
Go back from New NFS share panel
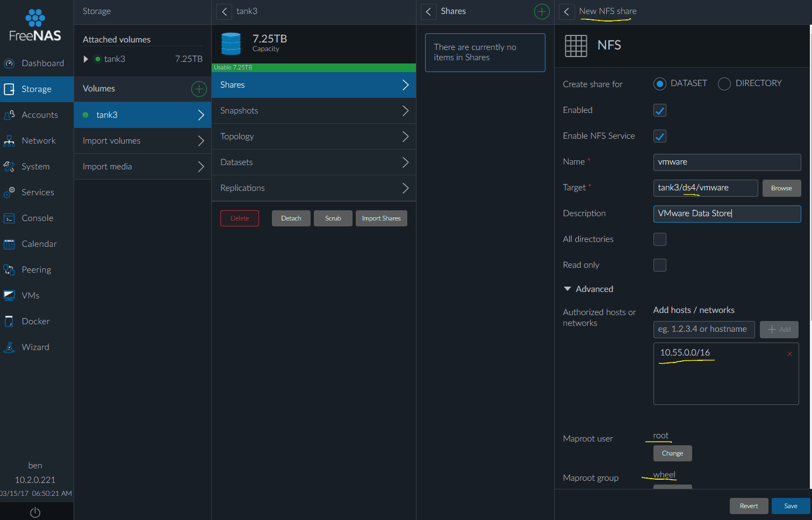566,11
